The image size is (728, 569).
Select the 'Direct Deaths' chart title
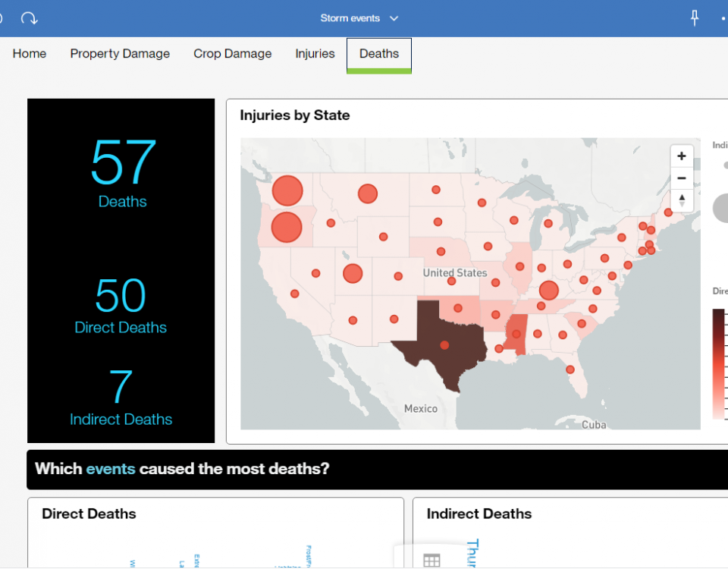click(89, 514)
